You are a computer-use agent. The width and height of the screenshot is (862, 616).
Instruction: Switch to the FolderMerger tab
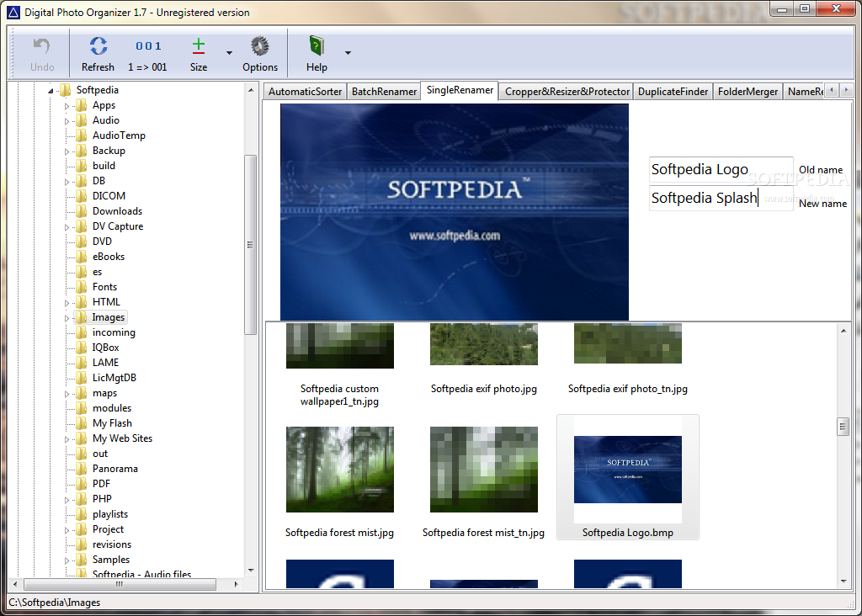pyautogui.click(x=748, y=91)
